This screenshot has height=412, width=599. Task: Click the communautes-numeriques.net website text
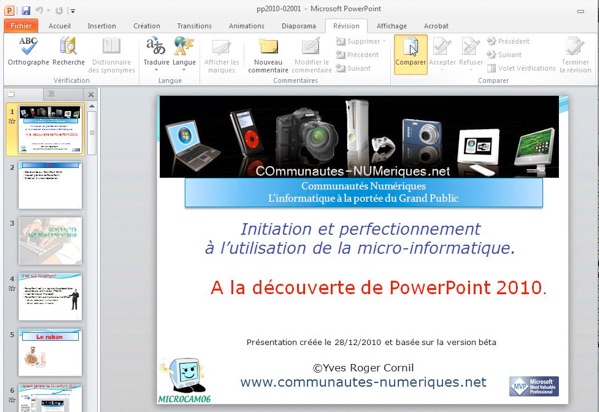(x=363, y=382)
